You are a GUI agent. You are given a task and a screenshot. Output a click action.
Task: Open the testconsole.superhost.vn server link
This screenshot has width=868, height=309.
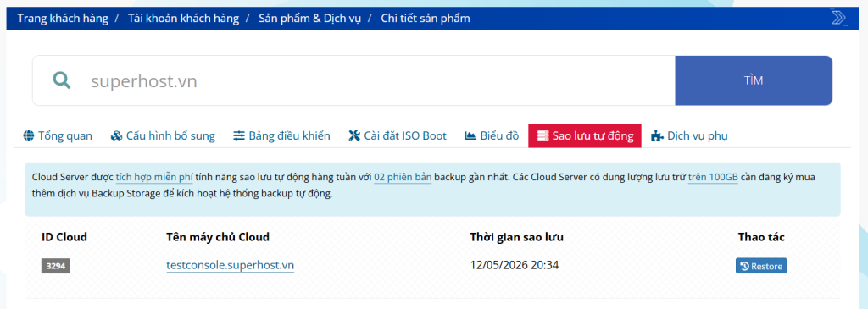point(231,265)
